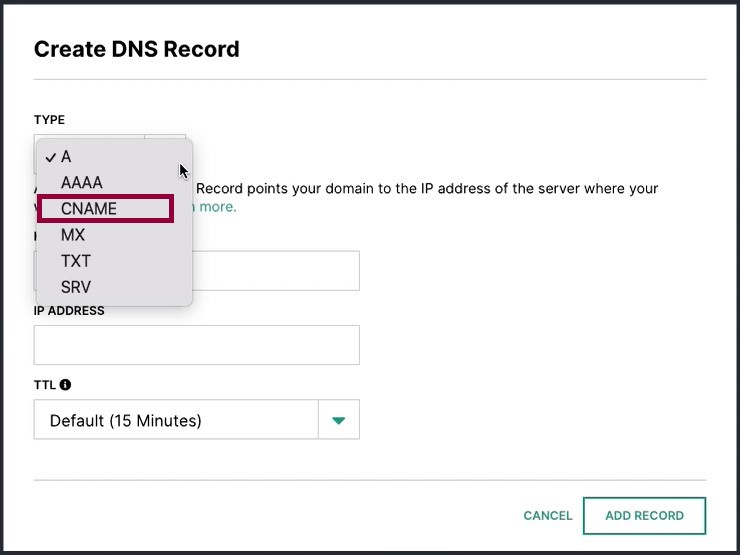The image size is (740, 555).
Task: Select the checked A record option
Action: pyautogui.click(x=66, y=157)
